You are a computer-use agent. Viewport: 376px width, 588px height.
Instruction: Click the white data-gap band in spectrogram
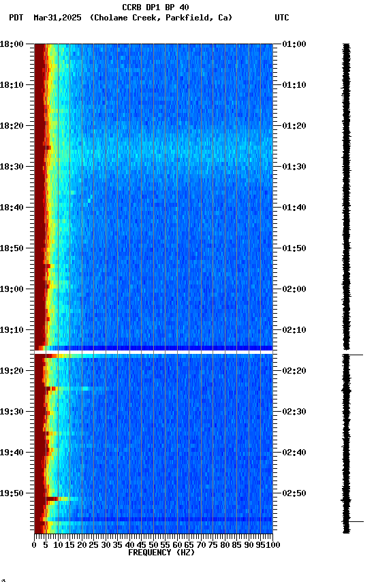tap(153, 353)
